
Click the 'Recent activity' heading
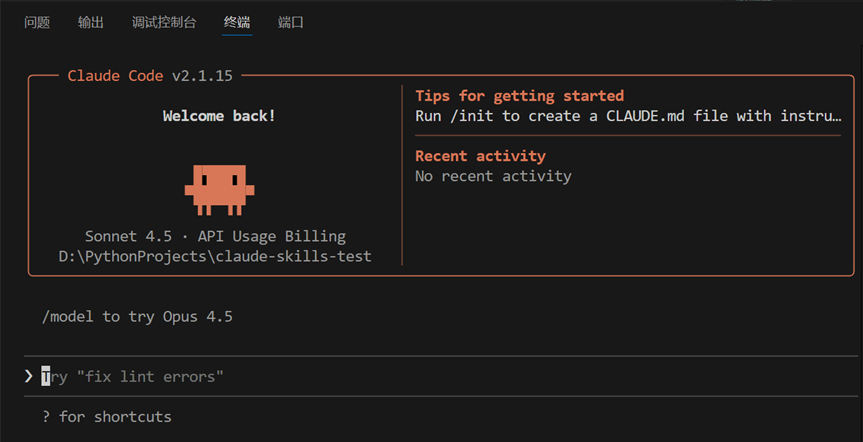tap(480, 156)
